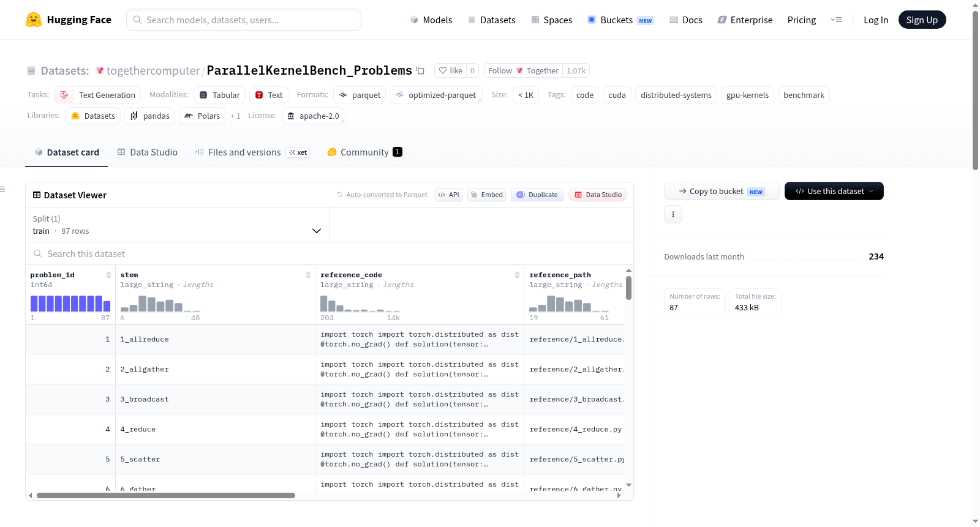Click the Sign Up button
Image resolution: width=980 pixels, height=527 pixels.
pyautogui.click(x=922, y=20)
